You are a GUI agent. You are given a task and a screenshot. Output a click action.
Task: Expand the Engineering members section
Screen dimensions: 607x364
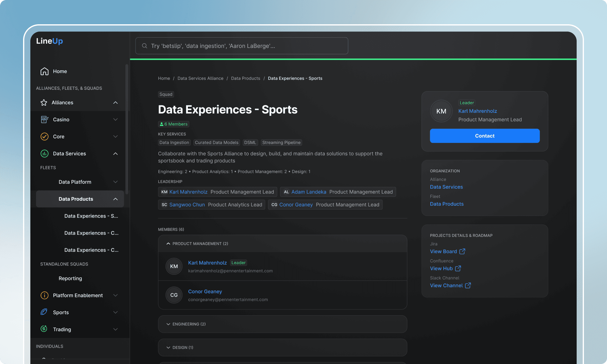168,324
